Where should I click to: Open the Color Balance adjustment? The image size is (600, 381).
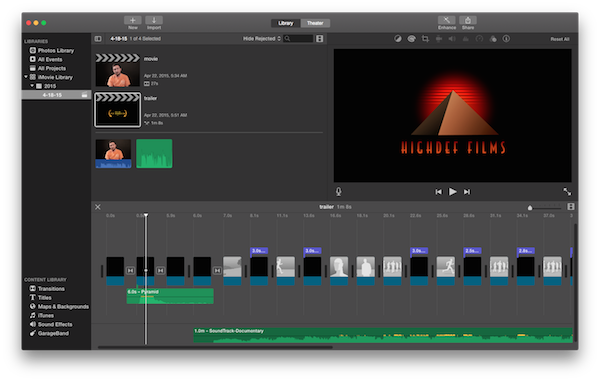(398, 39)
